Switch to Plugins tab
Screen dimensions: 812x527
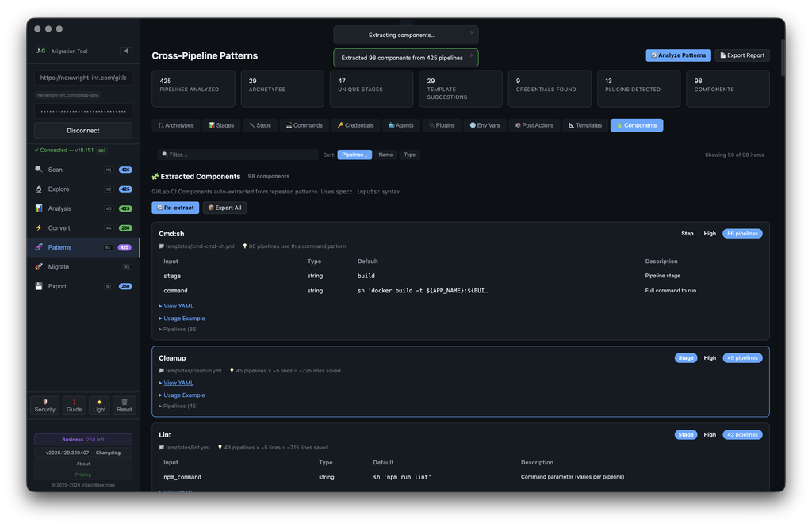tap(442, 125)
